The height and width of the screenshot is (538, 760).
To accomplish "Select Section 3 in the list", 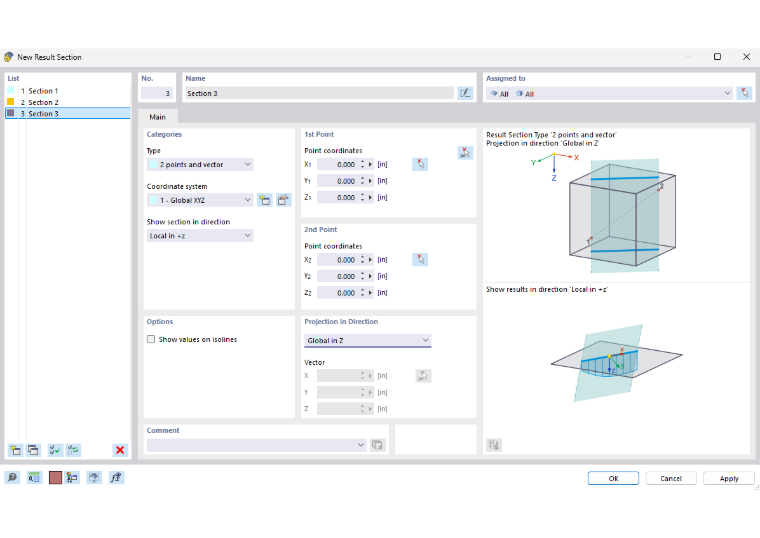I will pyautogui.click(x=68, y=113).
